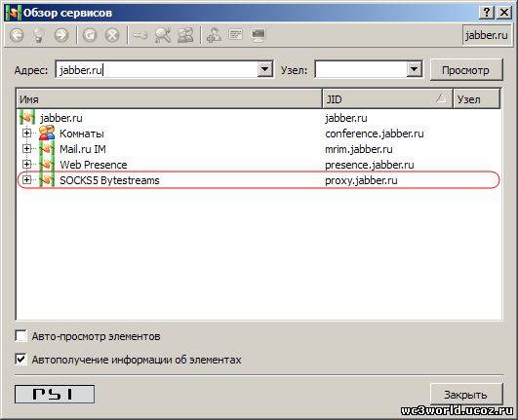Expand the SOCKS5 Bytestreams node
The width and height of the screenshot is (518, 420).
pos(26,180)
